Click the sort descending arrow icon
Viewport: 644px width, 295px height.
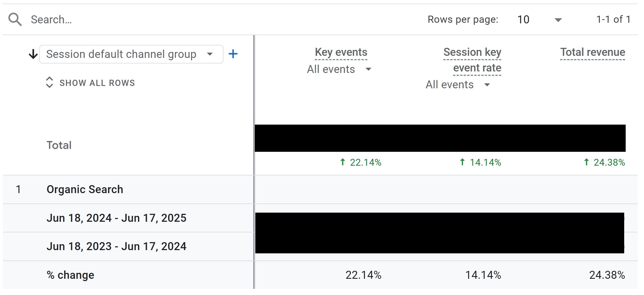[x=33, y=54]
